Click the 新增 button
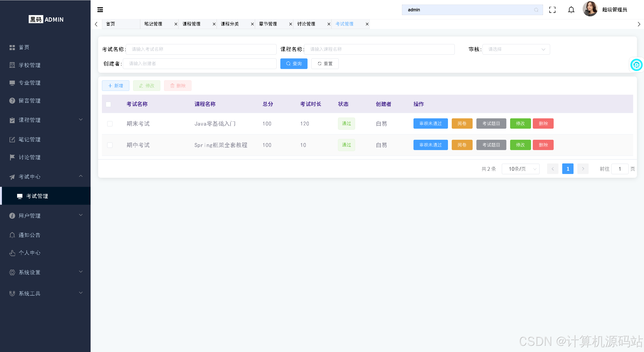 (115, 86)
